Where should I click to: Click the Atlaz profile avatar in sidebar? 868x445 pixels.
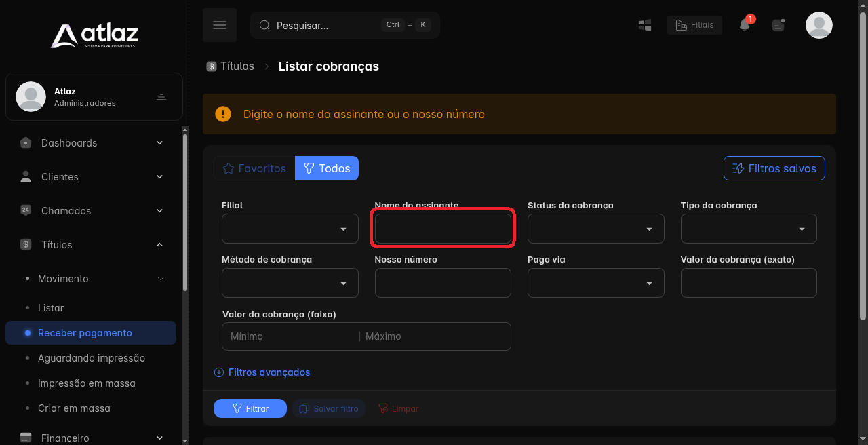point(31,96)
